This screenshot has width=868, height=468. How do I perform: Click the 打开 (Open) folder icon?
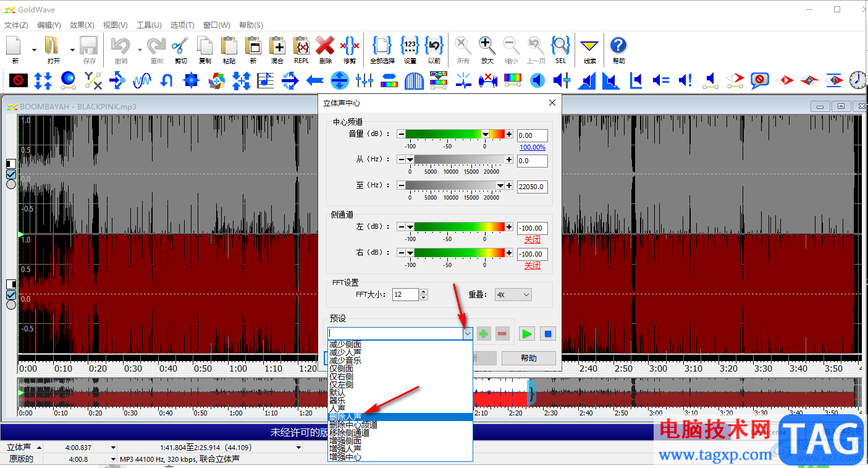pyautogui.click(x=53, y=46)
